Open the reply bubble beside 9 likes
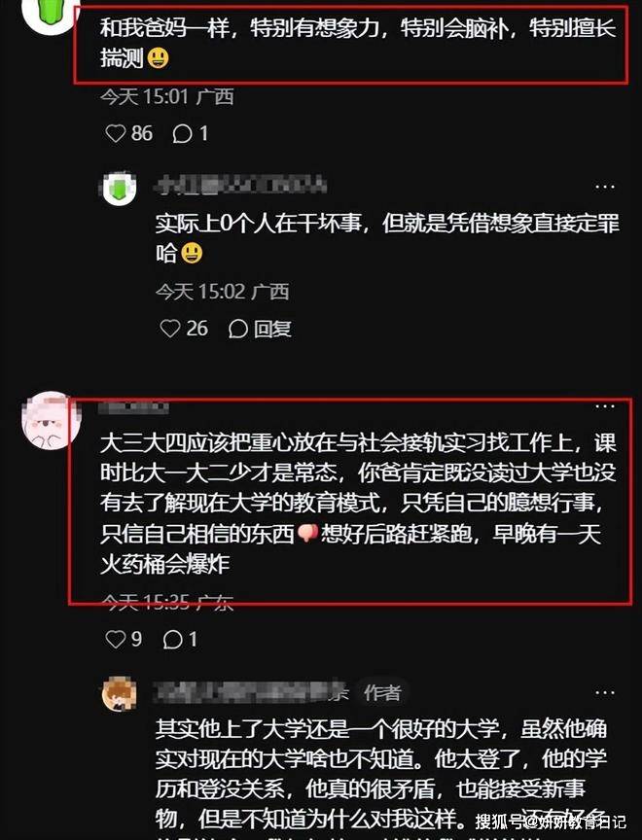The height and width of the screenshot is (840, 642). pyautogui.click(x=181, y=639)
